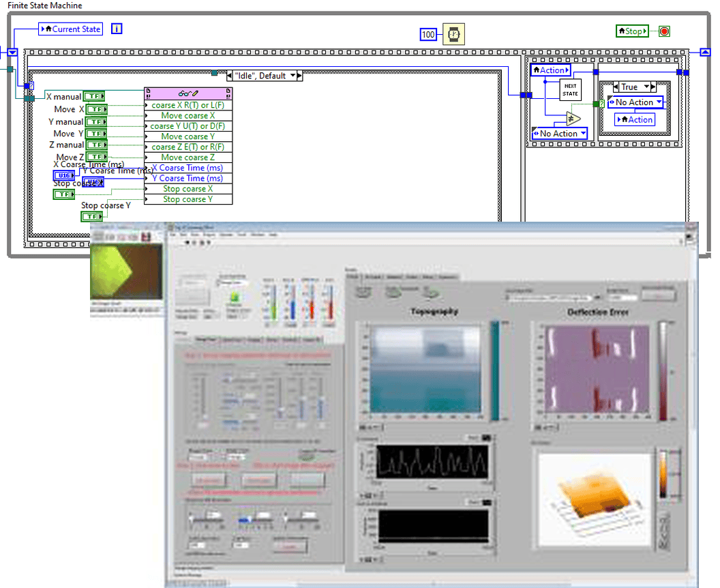The width and height of the screenshot is (720, 588).
Task: Click the green vertical bar indicator
Action: point(273,302)
